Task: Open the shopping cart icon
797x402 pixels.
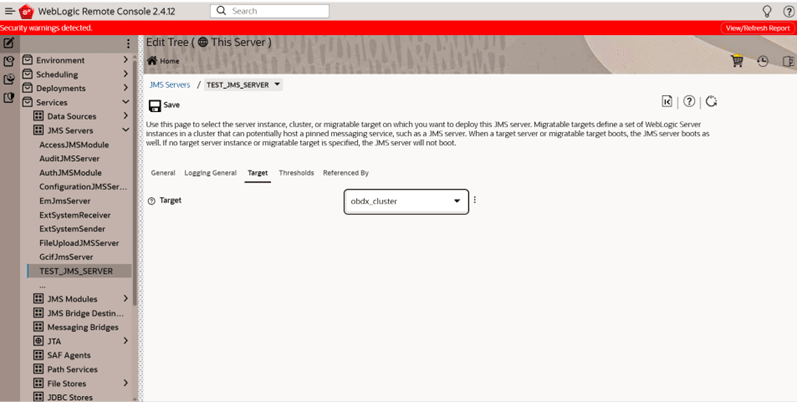Action: [737, 61]
